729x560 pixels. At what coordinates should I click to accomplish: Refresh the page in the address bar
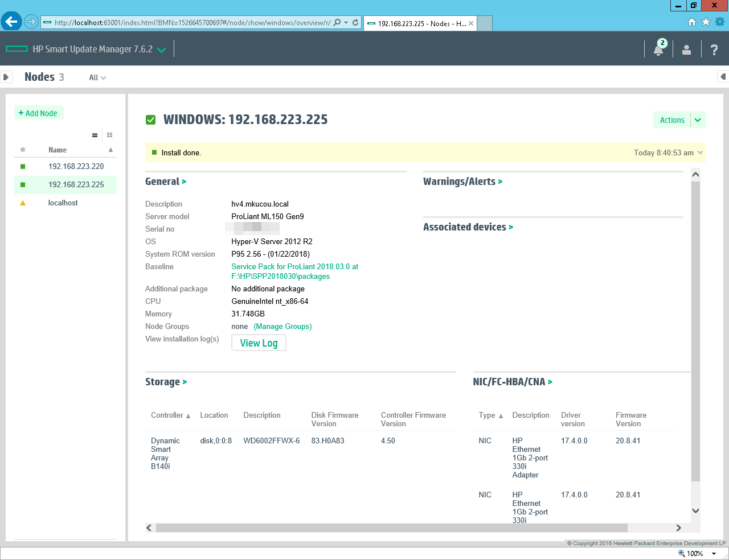coord(355,23)
